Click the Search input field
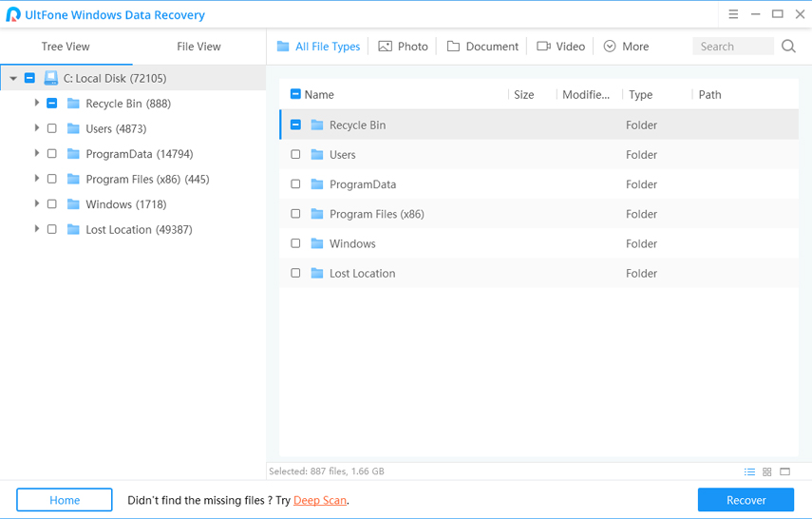Screen dimensions: 812x519 click(x=731, y=47)
